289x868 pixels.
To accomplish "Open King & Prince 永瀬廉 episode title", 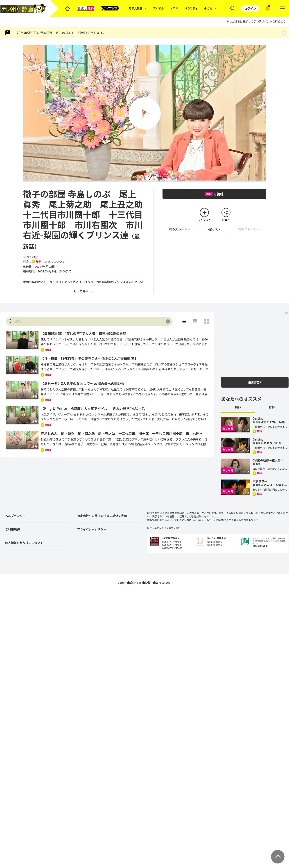I will coord(93,408).
